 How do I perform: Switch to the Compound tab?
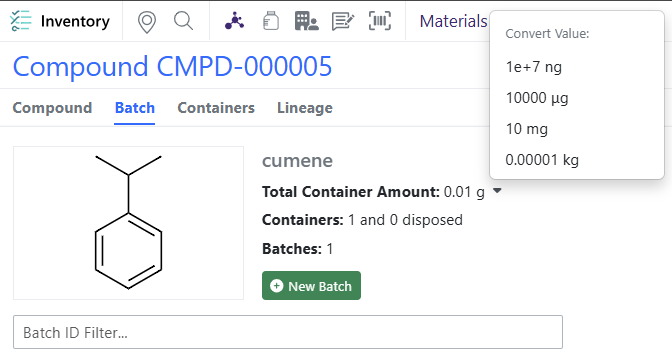tap(52, 108)
